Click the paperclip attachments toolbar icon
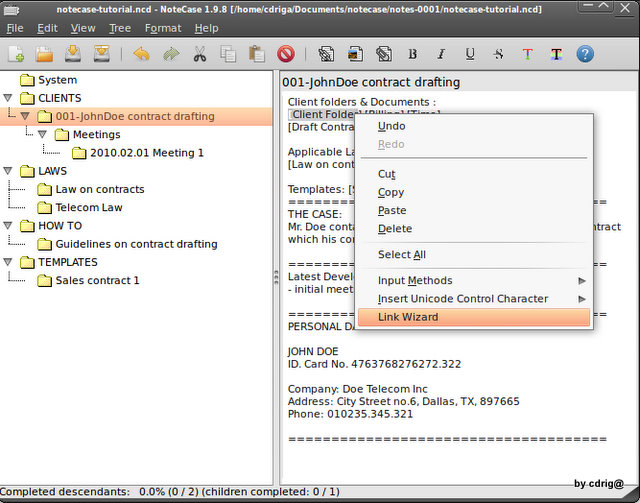Image resolution: width=640 pixels, height=503 pixels. [384, 54]
